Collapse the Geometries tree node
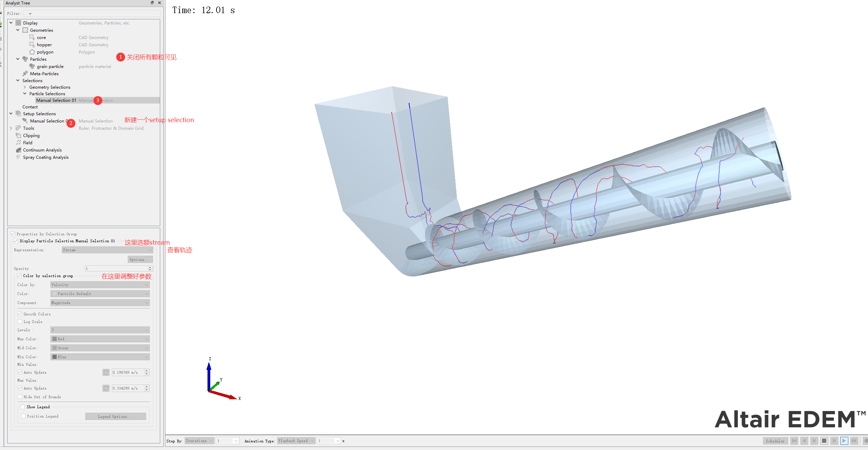This screenshot has width=868, height=450. [x=18, y=30]
